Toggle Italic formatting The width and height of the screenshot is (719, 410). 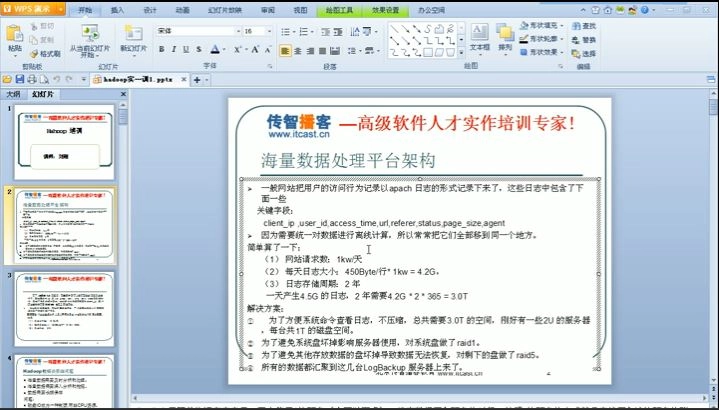(173, 50)
